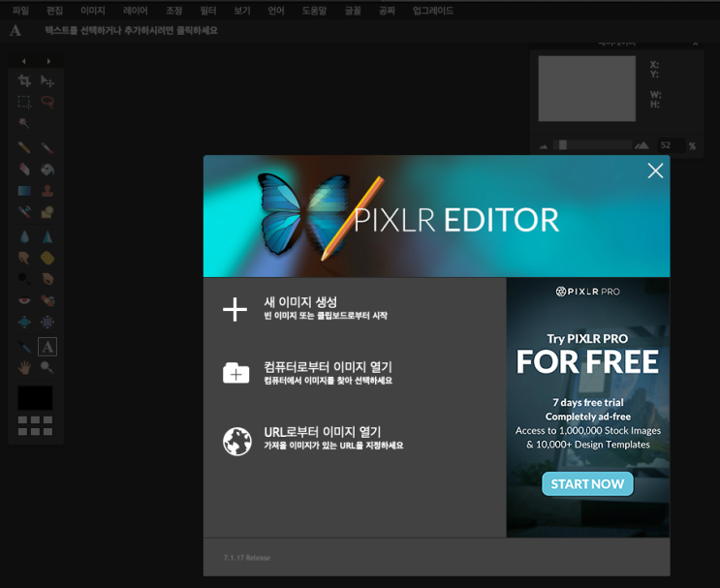
Task: Select the Bloat tool
Action: tap(24, 322)
